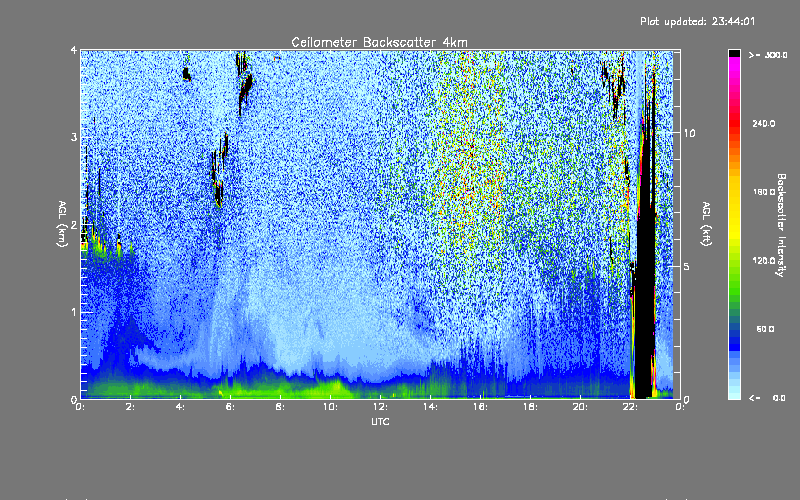This screenshot has height=500, width=800.
Task: Select the "UTC" x-axis label
Action: [380, 421]
